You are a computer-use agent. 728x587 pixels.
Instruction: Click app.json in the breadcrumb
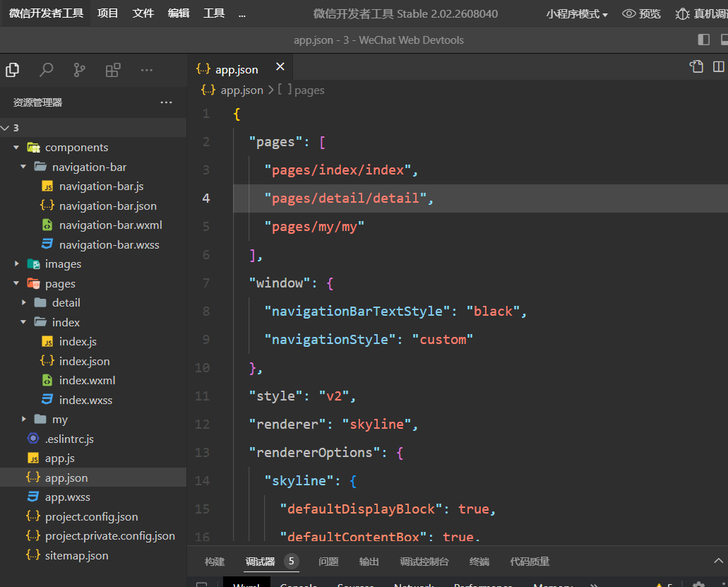tap(241, 90)
